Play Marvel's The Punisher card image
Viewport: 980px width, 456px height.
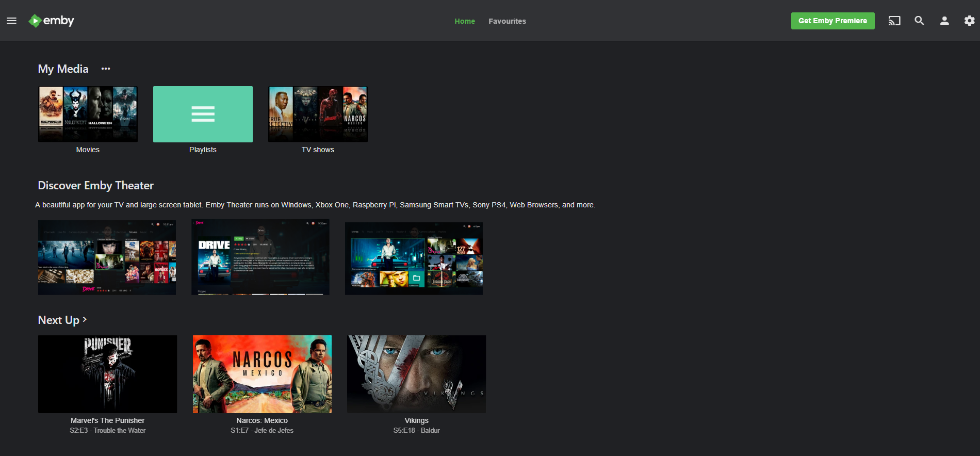click(107, 374)
